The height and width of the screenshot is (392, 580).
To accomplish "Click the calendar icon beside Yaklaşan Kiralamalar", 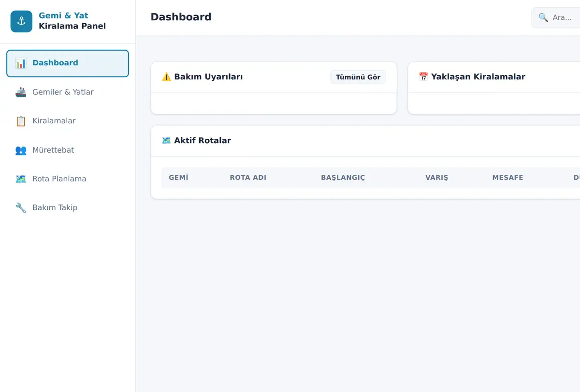I will coord(423,77).
